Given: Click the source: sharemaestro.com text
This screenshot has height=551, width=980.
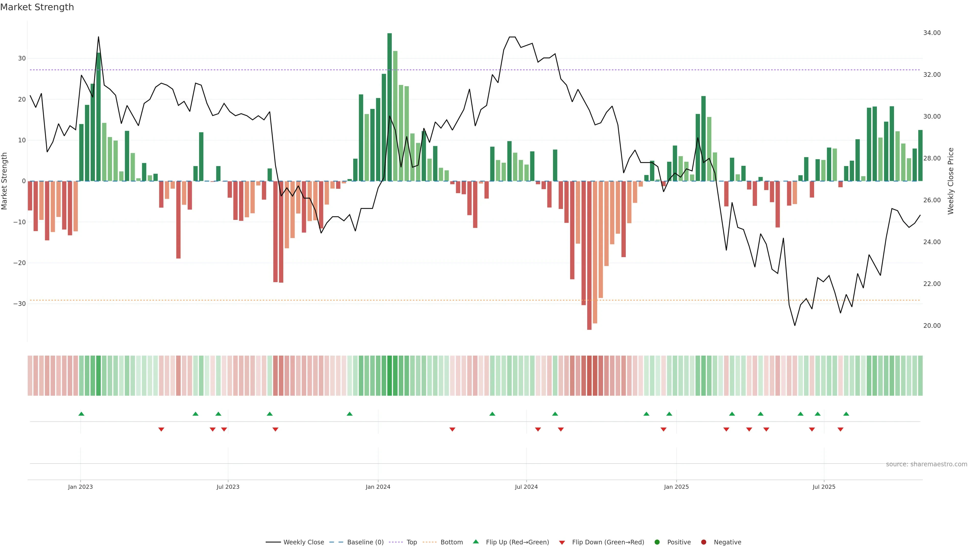Looking at the screenshot, I should pyautogui.click(x=926, y=464).
